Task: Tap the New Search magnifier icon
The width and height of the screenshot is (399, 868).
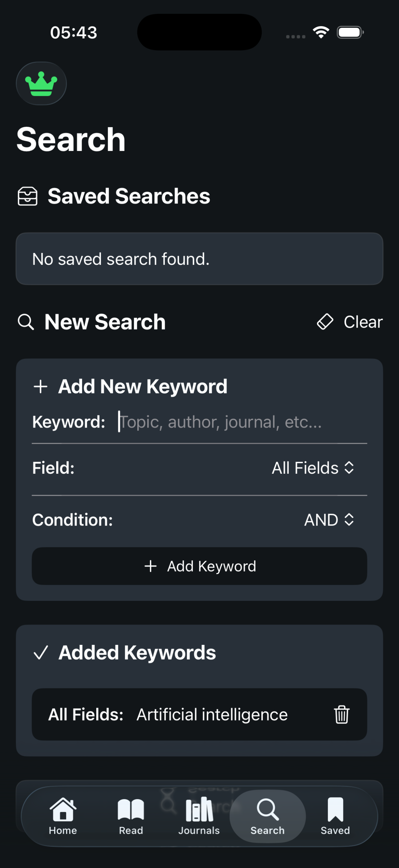Action: 26,322
